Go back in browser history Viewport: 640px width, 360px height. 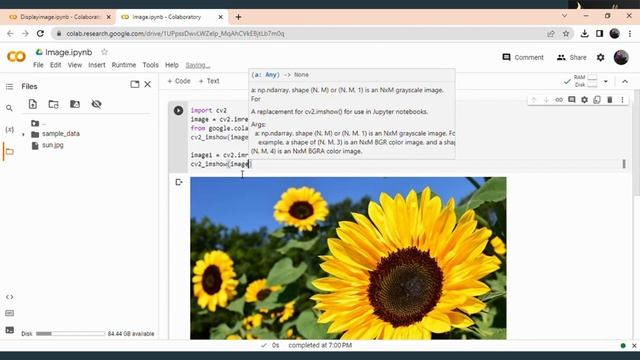pyautogui.click(x=10, y=33)
